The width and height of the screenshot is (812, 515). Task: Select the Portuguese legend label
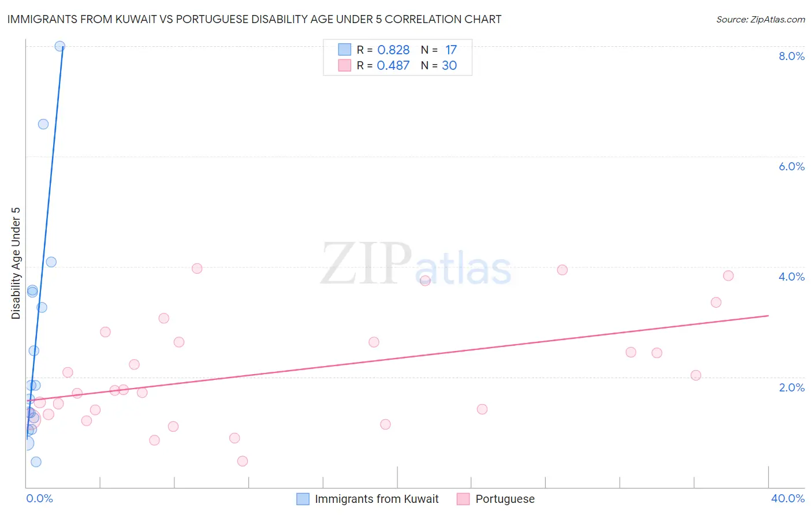[505, 499]
